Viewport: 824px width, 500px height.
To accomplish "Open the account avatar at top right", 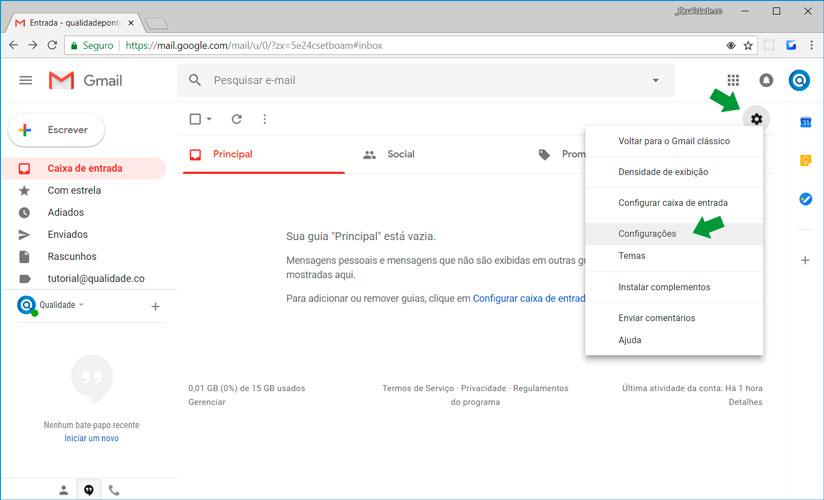I will (799, 80).
